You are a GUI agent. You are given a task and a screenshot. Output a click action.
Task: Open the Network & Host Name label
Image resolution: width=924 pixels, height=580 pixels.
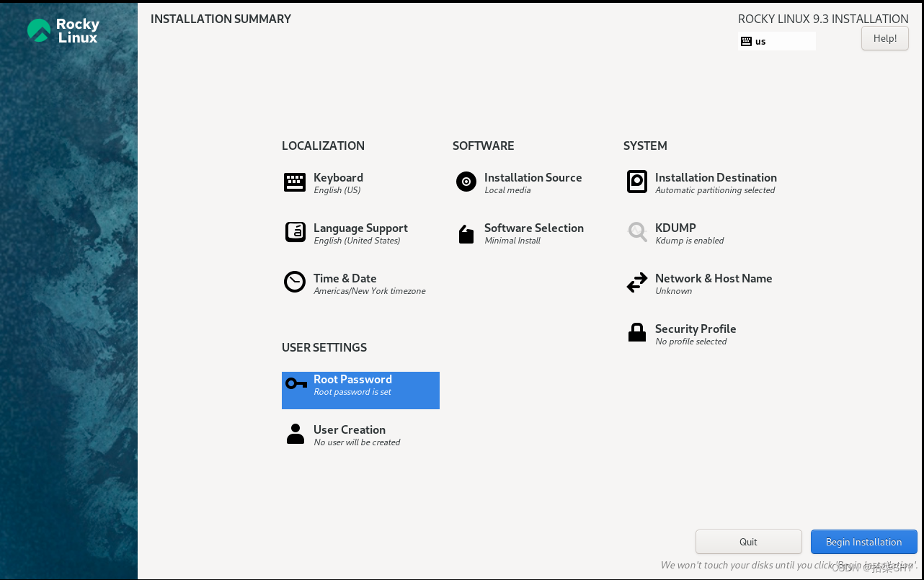[x=714, y=278]
